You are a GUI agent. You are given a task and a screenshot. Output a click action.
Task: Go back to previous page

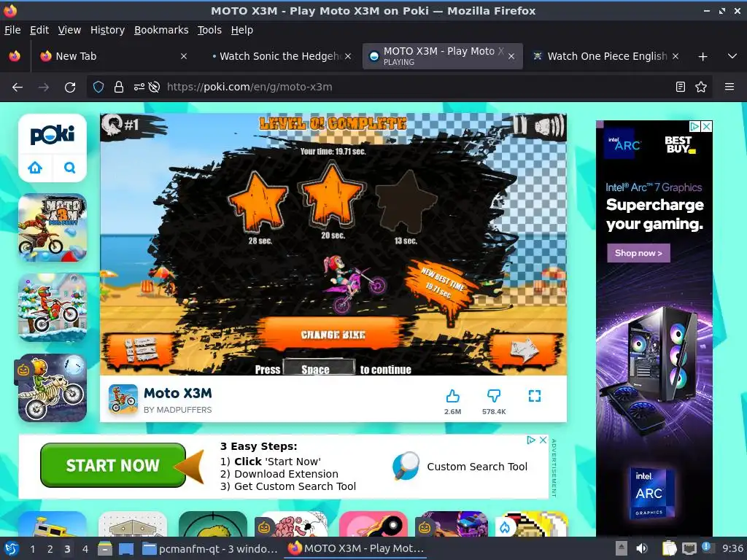coord(18,87)
